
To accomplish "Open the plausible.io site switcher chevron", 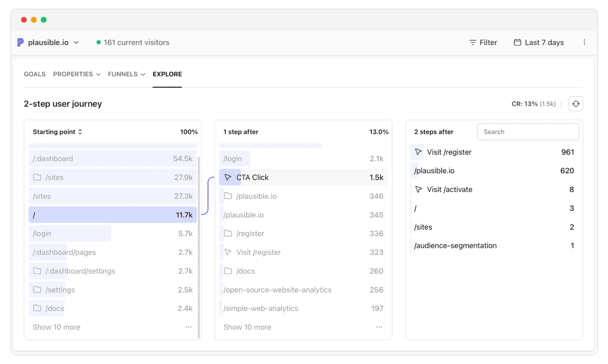I will coord(76,42).
